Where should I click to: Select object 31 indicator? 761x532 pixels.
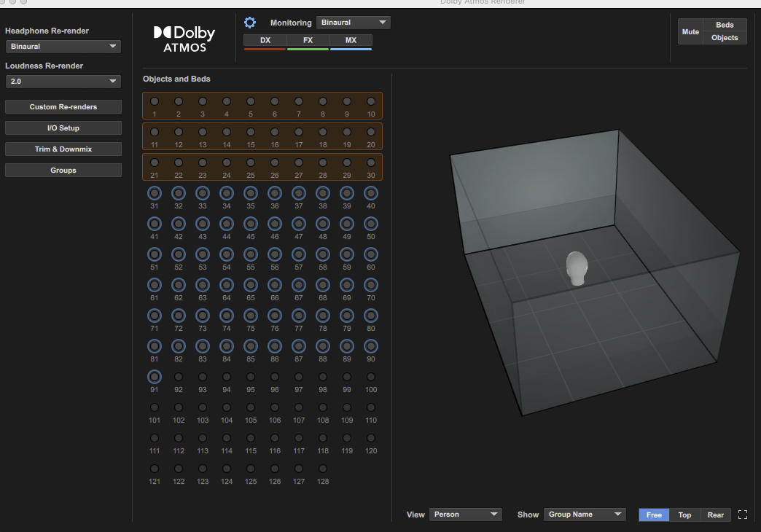coord(154,193)
